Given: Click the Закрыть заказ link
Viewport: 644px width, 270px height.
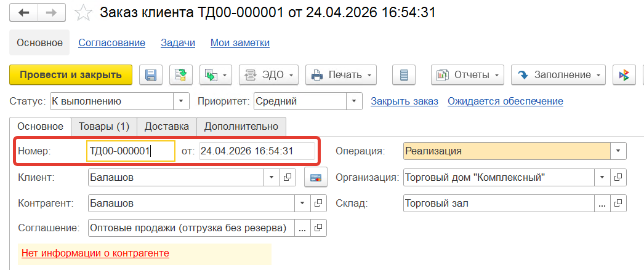Looking at the screenshot, I should click(405, 101).
